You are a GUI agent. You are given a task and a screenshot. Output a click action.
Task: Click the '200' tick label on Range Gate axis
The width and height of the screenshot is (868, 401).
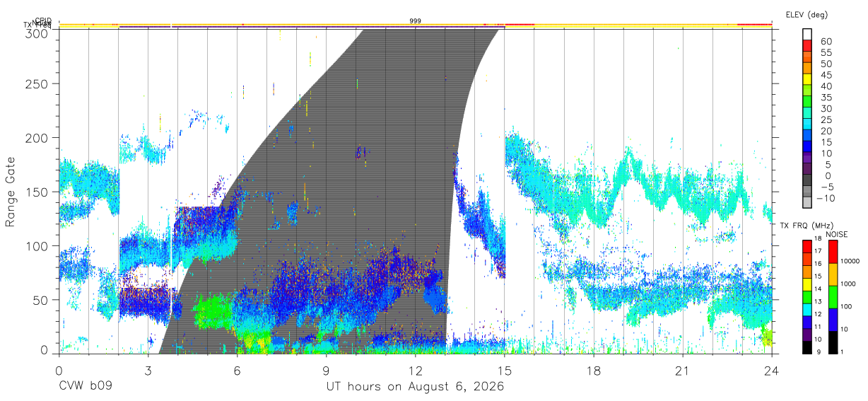(x=37, y=137)
